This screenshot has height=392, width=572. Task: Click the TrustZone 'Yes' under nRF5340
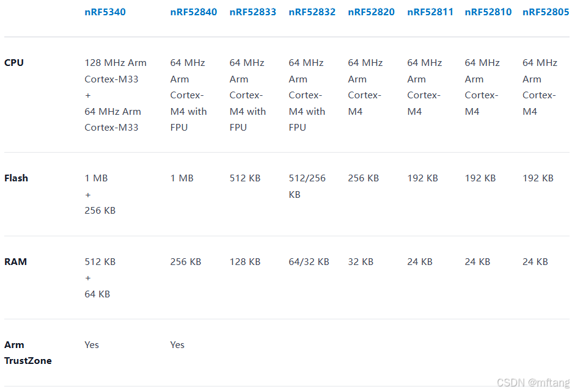pos(92,344)
